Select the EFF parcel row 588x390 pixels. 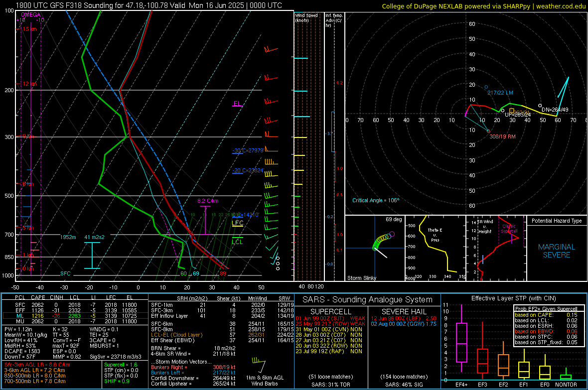[75, 310]
